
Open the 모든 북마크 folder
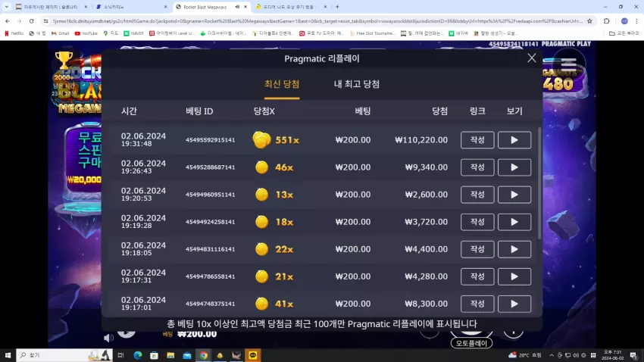click(625, 33)
